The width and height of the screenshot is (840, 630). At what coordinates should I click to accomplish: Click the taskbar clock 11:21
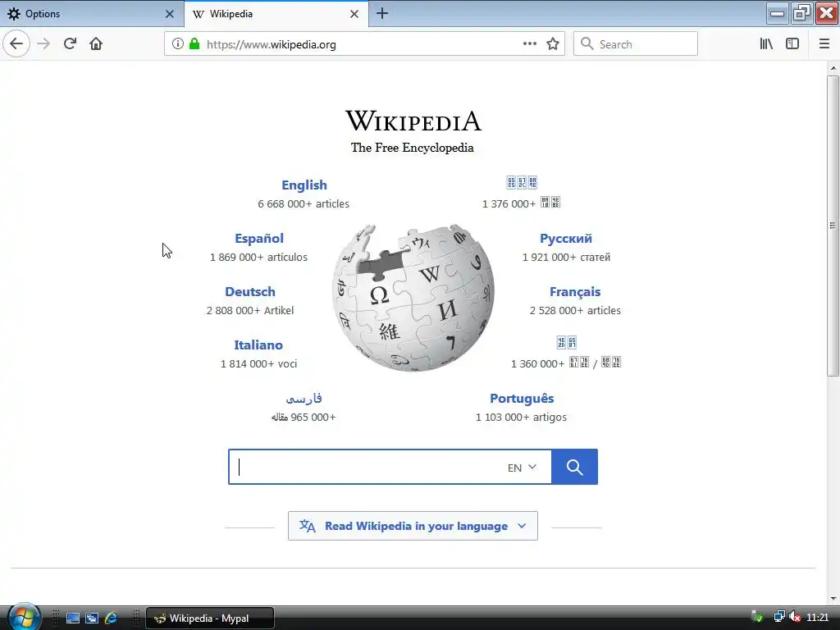click(818, 618)
